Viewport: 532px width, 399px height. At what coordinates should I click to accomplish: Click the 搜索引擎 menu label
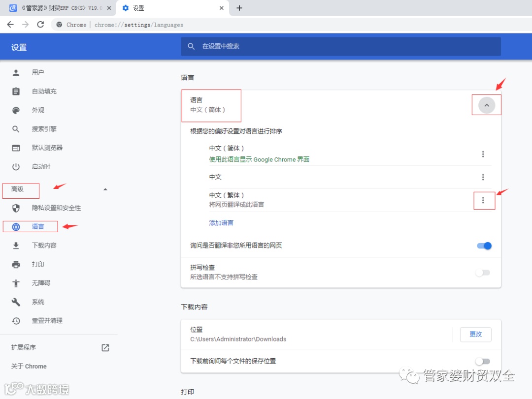(x=44, y=129)
